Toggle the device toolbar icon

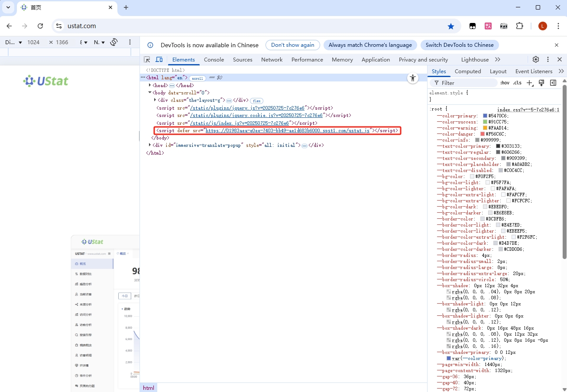coord(159,59)
